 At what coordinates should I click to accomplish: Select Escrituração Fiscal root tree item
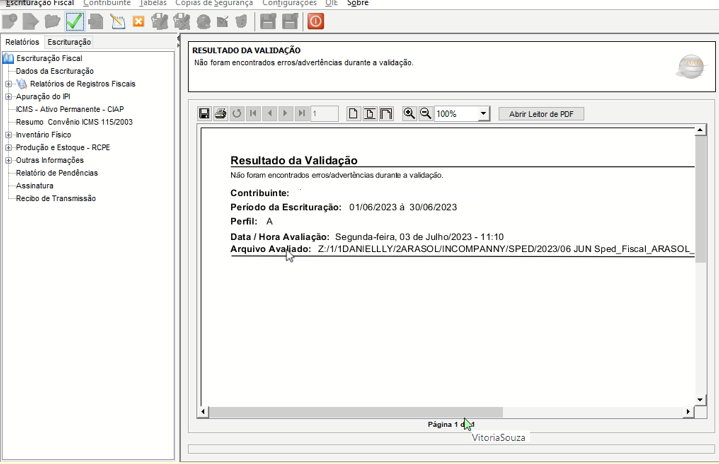coord(49,58)
